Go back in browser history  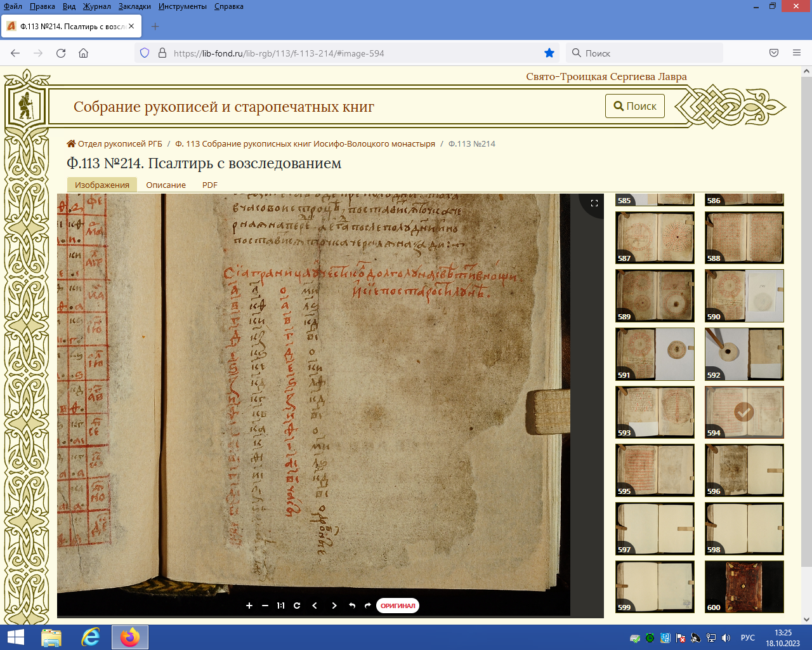pyautogui.click(x=16, y=53)
